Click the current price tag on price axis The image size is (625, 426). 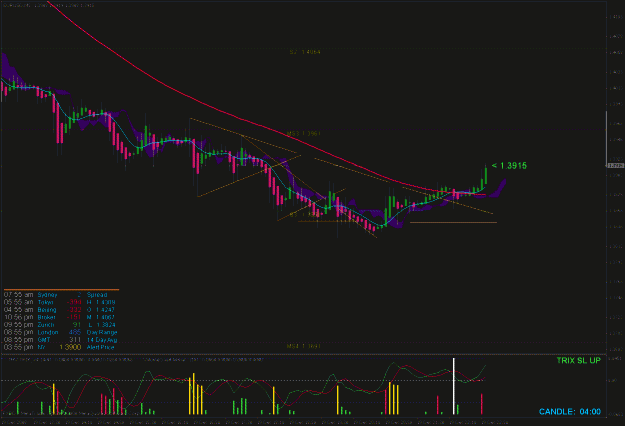[x=615, y=165]
